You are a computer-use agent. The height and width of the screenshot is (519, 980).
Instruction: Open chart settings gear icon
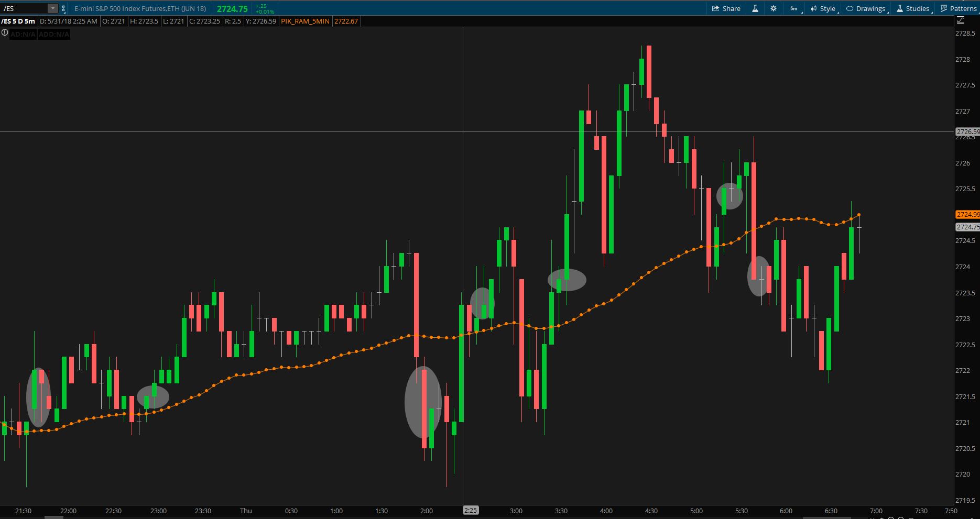773,8
